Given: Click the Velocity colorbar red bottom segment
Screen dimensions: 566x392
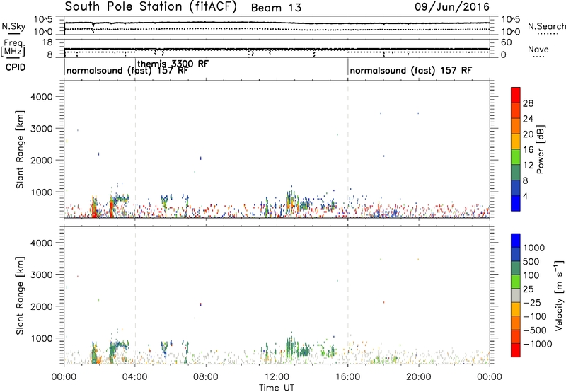Looking at the screenshot, I should pos(516,350).
